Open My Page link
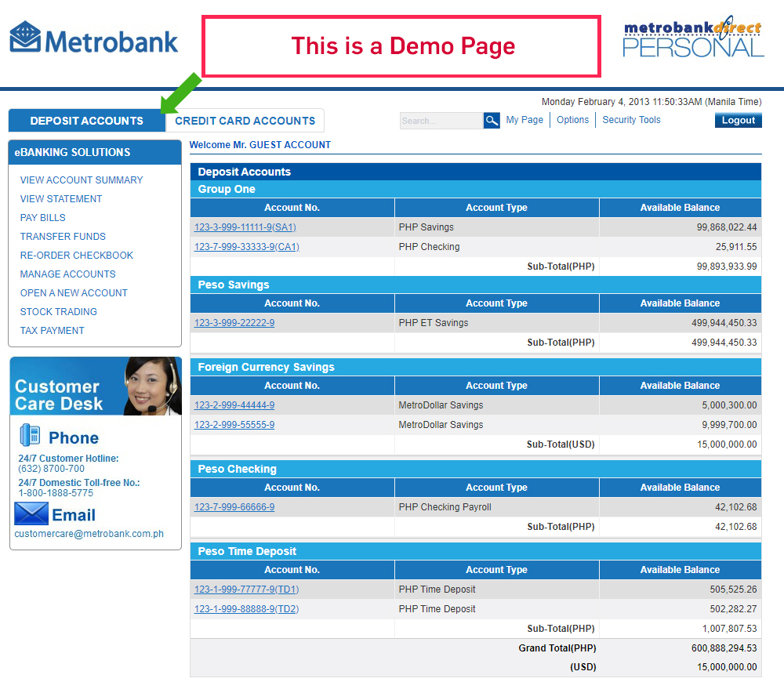 pyautogui.click(x=524, y=120)
